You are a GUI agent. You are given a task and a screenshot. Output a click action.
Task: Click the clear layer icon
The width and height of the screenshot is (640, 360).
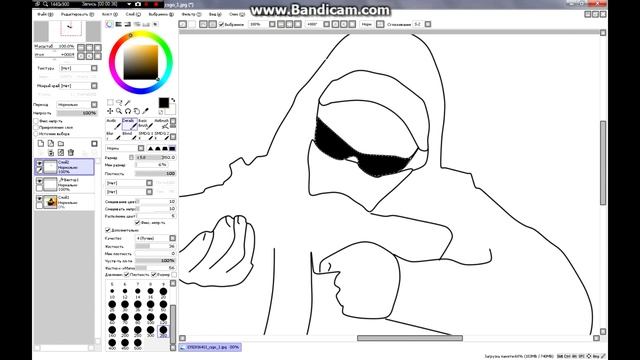(61, 153)
